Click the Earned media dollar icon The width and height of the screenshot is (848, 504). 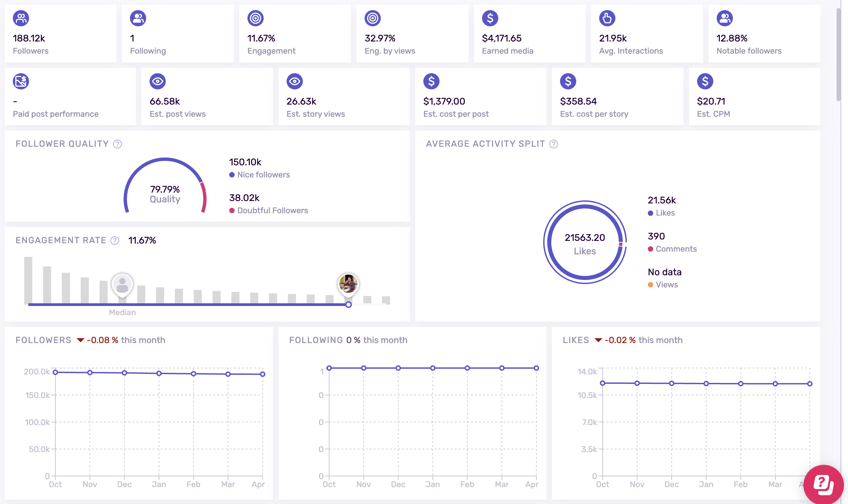(490, 19)
